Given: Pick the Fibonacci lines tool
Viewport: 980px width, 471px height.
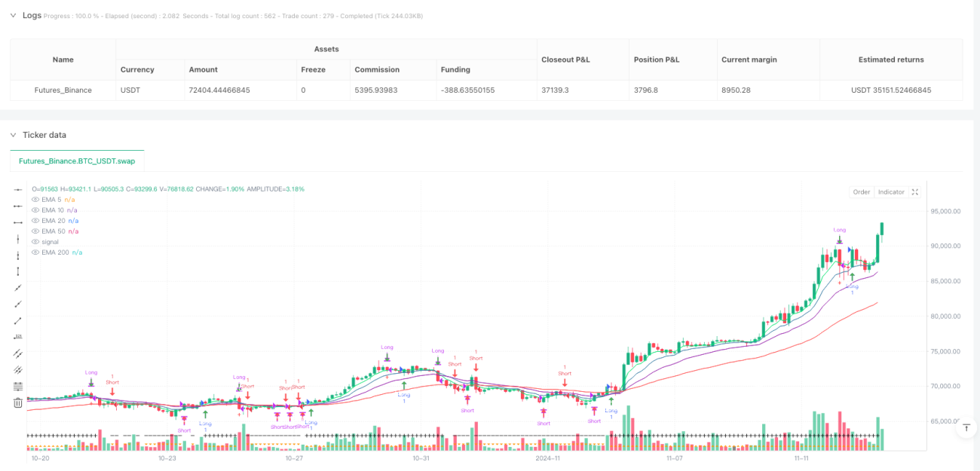Looking at the screenshot, I should [18, 386].
